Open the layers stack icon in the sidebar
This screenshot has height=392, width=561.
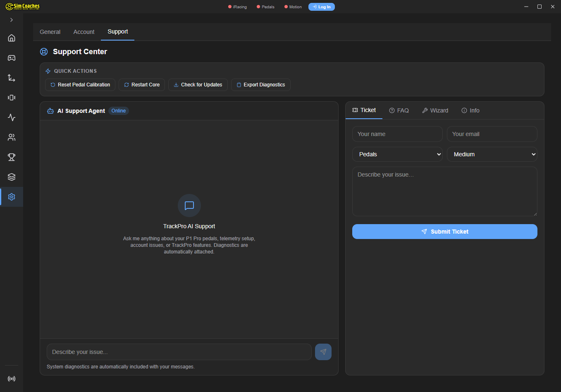pyautogui.click(x=11, y=177)
